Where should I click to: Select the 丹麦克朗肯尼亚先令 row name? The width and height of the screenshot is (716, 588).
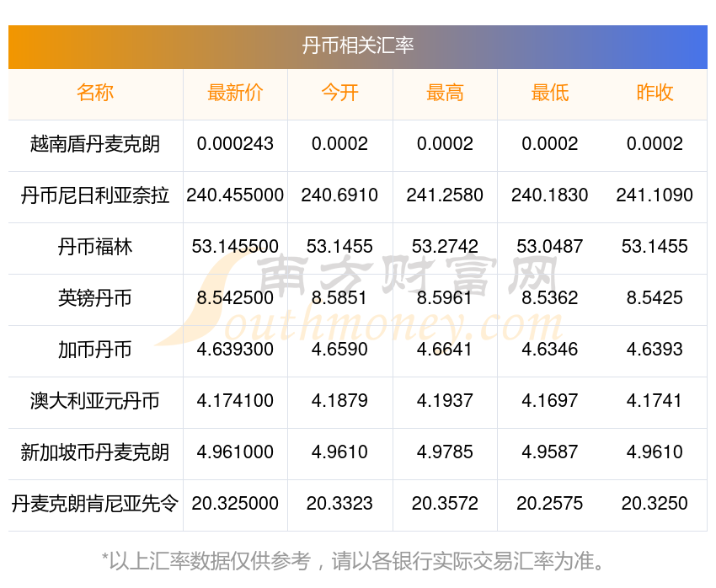coord(95,504)
